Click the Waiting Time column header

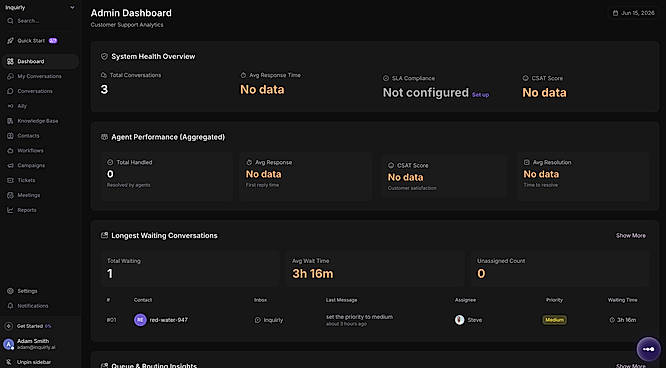point(622,300)
